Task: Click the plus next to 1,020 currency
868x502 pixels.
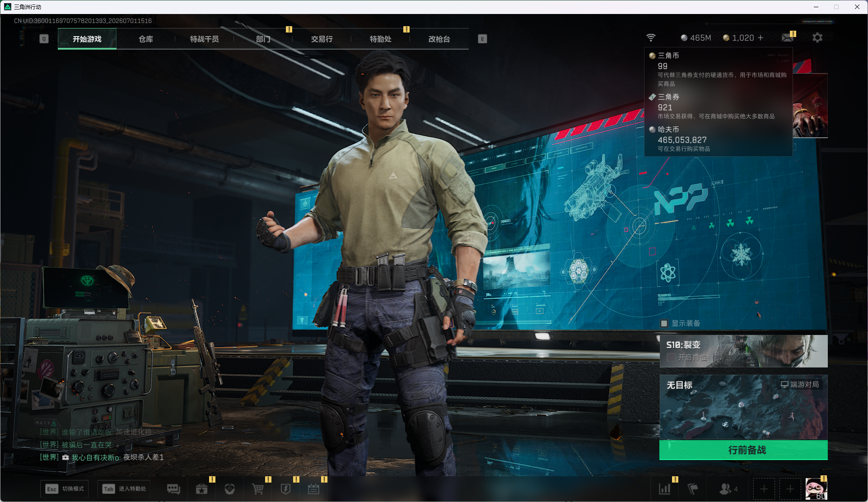Action: pyautogui.click(x=761, y=37)
